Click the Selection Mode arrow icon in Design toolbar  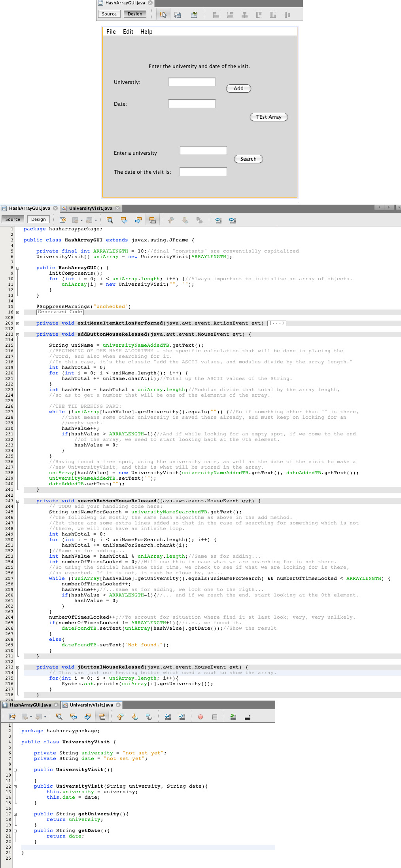[163, 15]
